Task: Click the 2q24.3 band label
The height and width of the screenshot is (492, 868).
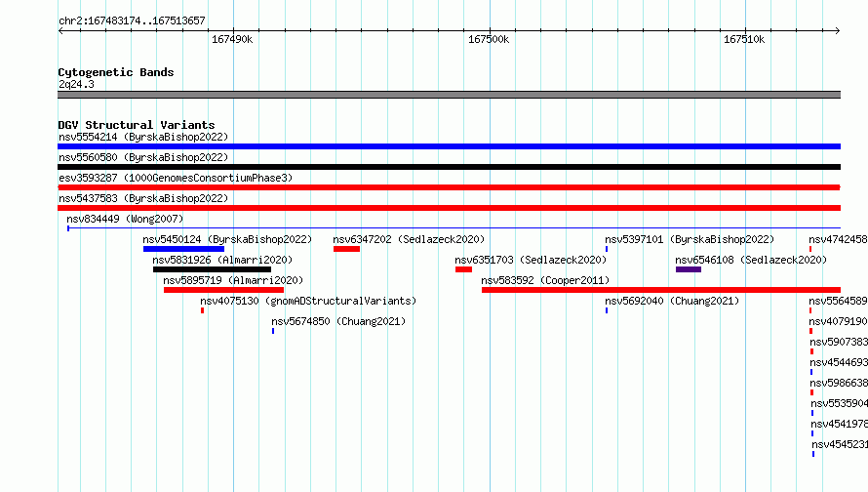Action: point(76,84)
